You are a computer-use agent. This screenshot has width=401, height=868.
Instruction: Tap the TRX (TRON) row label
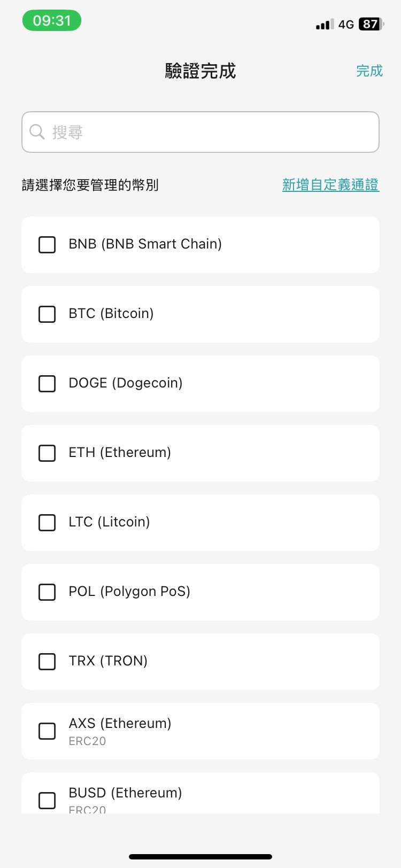[108, 661]
